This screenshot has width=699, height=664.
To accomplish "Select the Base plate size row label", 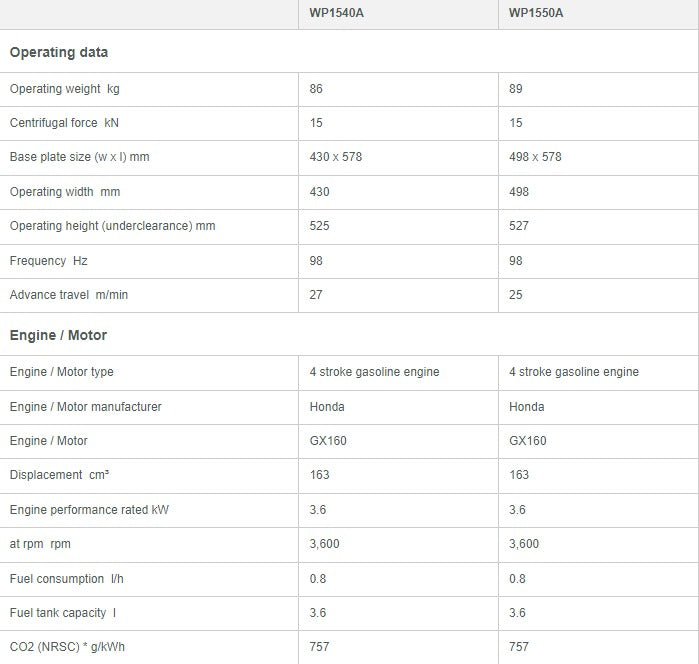I will click(x=80, y=157).
